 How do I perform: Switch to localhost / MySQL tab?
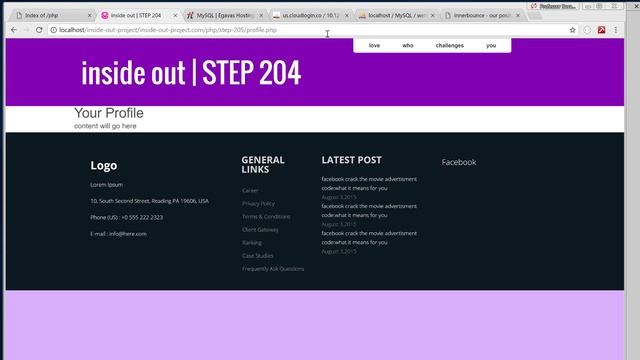[396, 15]
